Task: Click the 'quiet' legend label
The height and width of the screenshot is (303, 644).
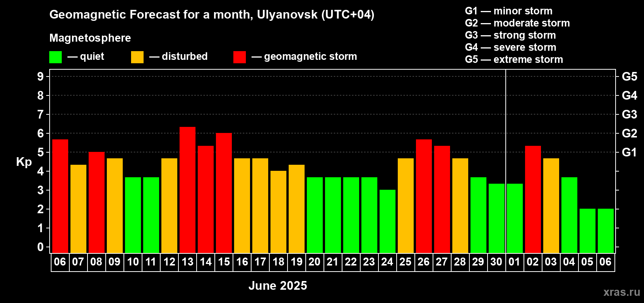Action: point(92,56)
